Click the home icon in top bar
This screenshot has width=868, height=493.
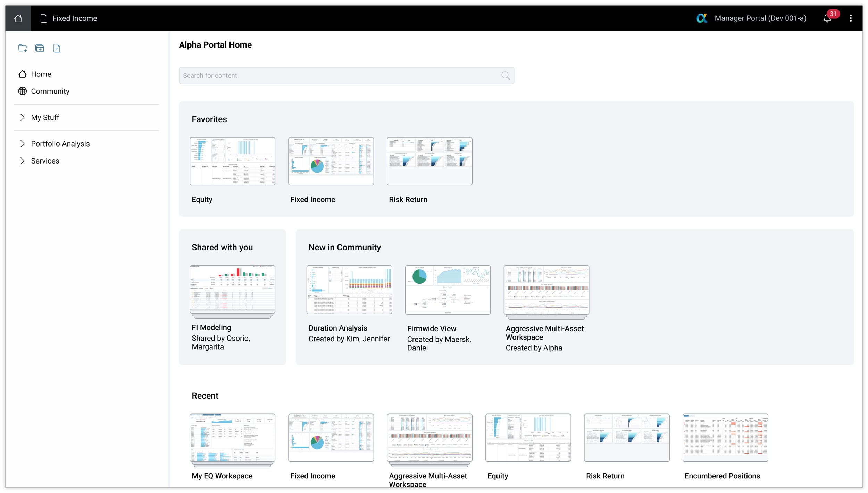(18, 18)
